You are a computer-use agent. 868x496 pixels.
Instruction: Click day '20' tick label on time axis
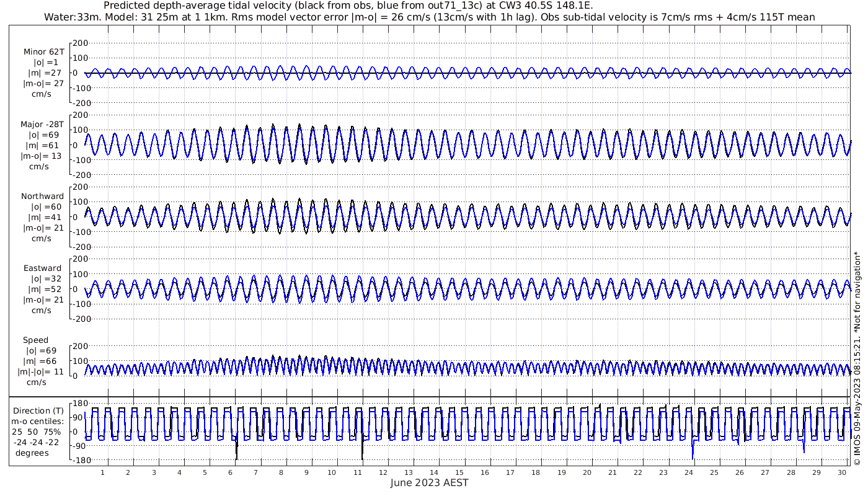tap(587, 472)
